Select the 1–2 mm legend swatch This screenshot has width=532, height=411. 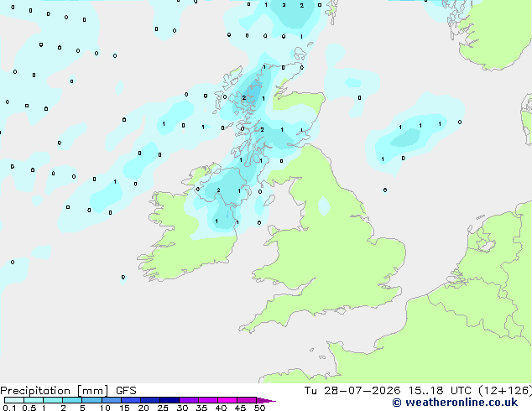[x=53, y=400]
